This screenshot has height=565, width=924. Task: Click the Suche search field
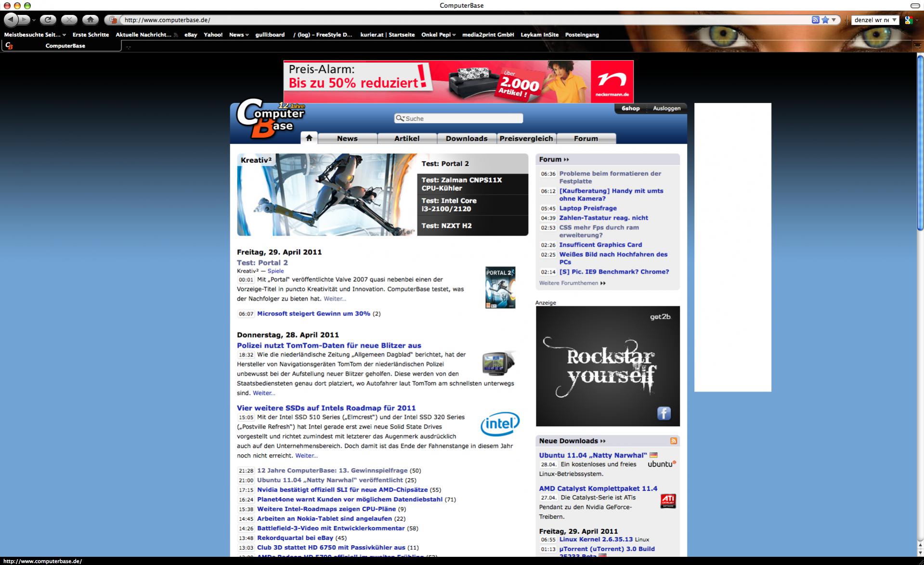pos(458,118)
